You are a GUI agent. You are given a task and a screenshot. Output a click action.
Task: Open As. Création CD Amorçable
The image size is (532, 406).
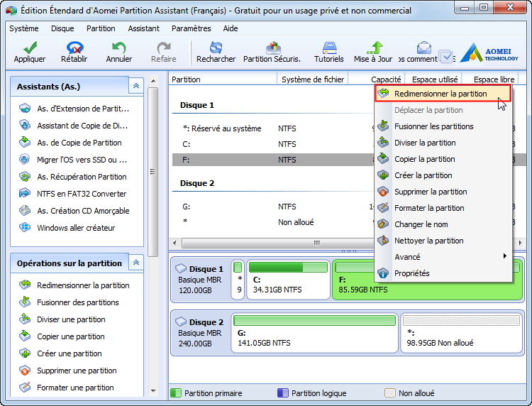74,211
